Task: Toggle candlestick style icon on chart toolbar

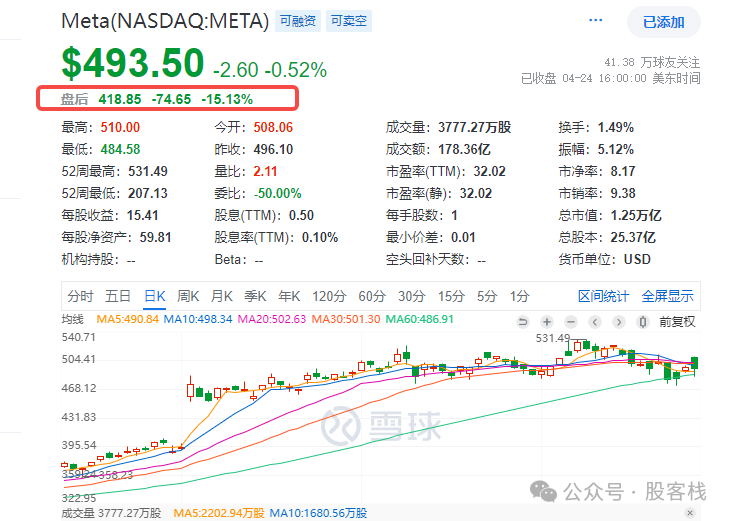Action: [x=643, y=322]
